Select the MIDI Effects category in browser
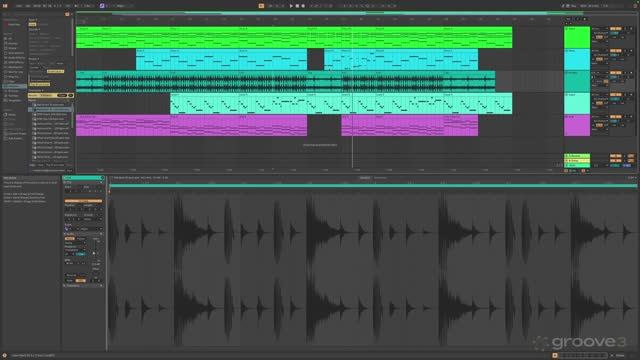The image size is (640, 360). (16, 62)
